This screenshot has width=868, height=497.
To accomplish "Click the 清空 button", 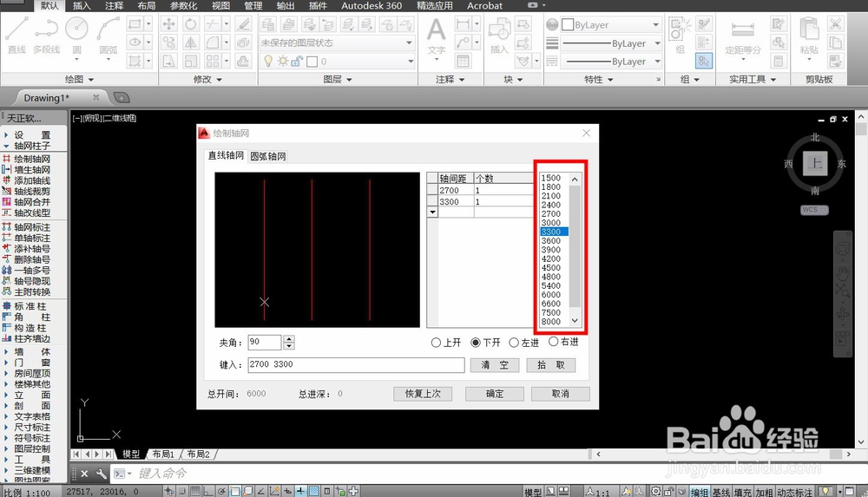I will (x=495, y=364).
